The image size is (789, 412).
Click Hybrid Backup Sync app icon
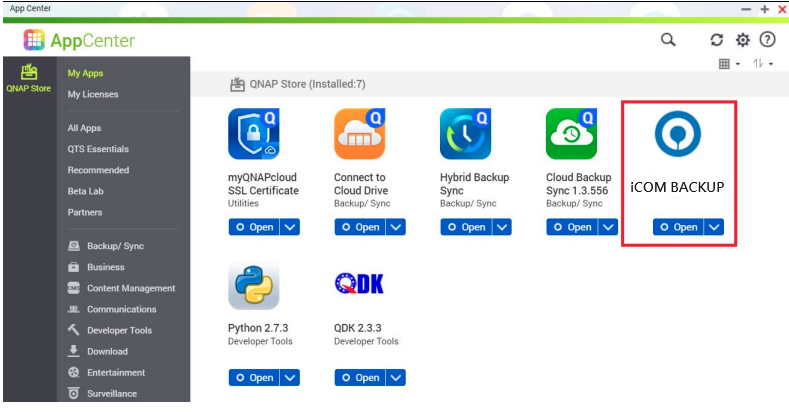pyautogui.click(x=465, y=134)
